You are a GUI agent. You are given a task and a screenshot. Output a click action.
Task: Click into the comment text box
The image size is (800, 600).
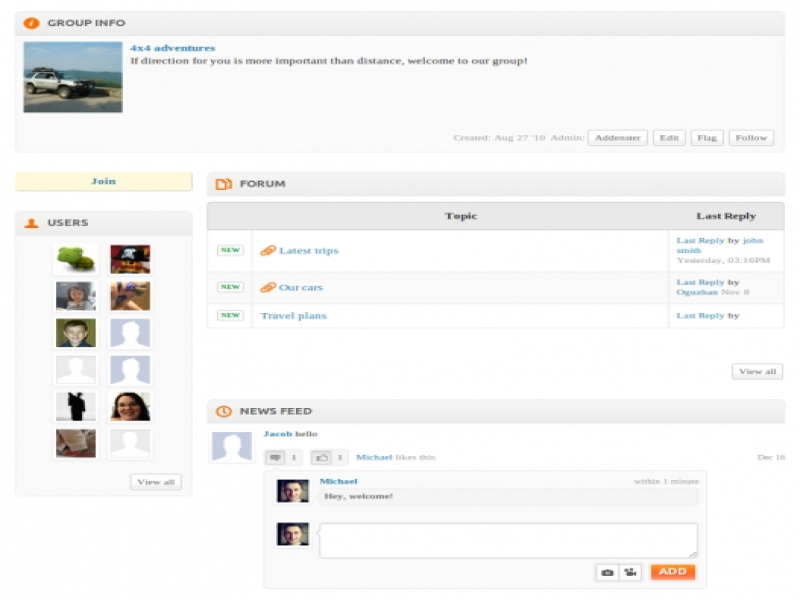pyautogui.click(x=507, y=540)
